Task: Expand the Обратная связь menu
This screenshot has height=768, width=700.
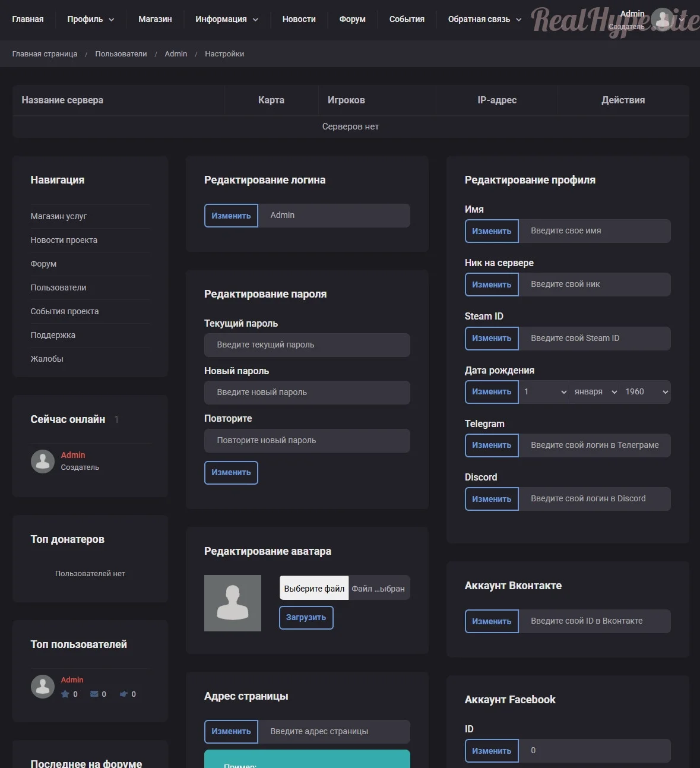Action: coord(484,20)
